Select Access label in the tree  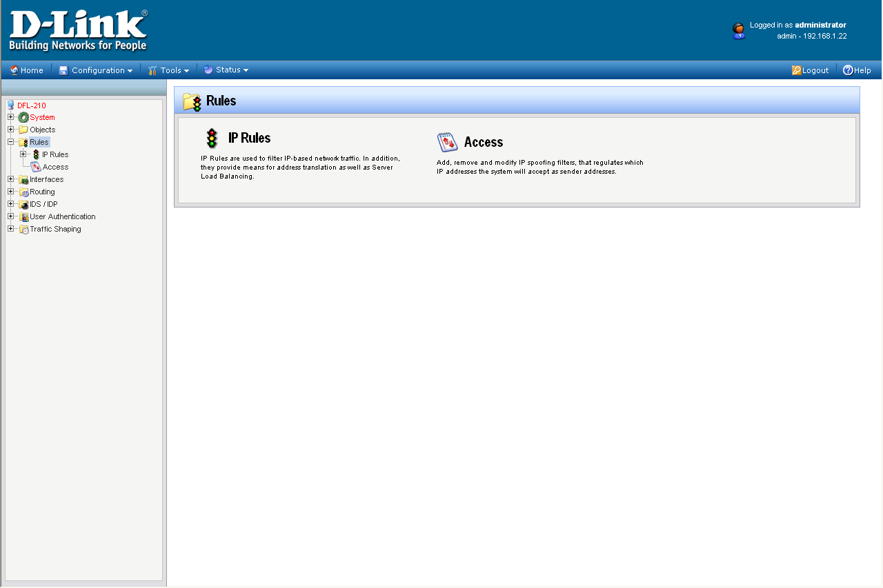[56, 167]
